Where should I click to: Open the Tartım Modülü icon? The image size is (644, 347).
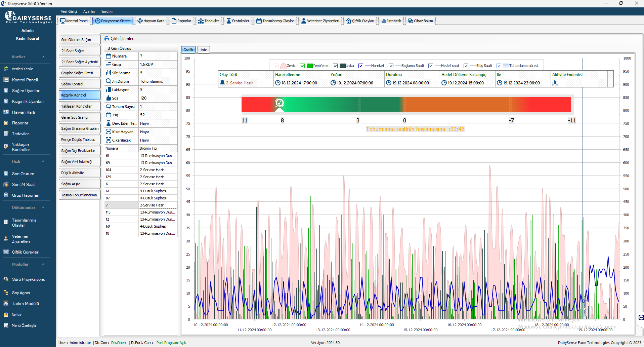click(6, 303)
